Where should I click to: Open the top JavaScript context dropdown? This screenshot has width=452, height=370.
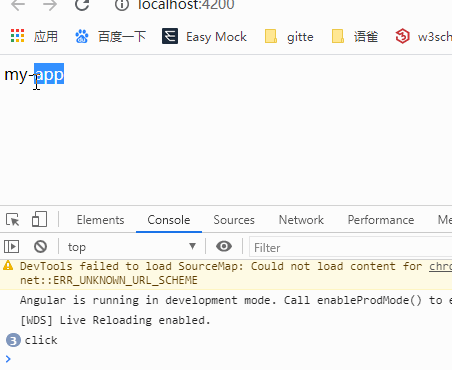click(132, 247)
